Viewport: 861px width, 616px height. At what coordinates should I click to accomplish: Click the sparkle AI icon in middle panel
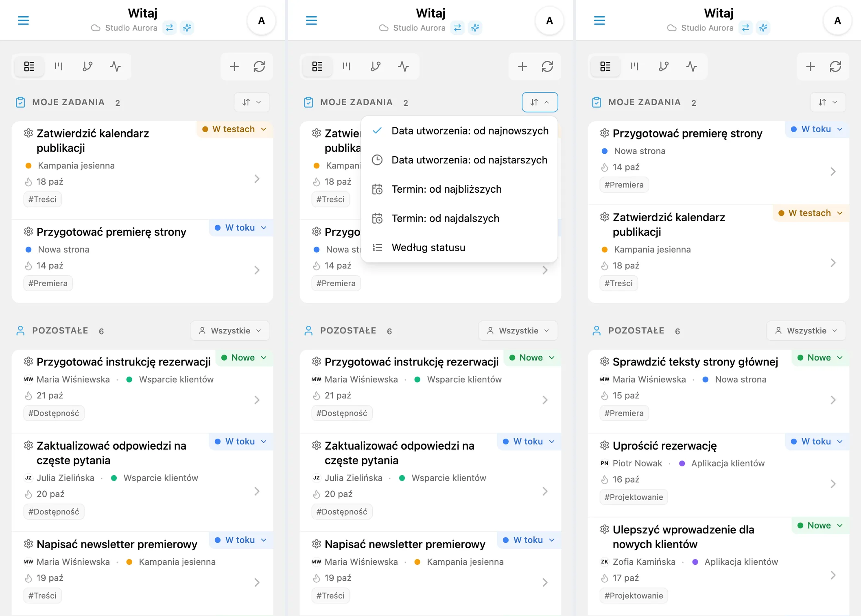475,28
